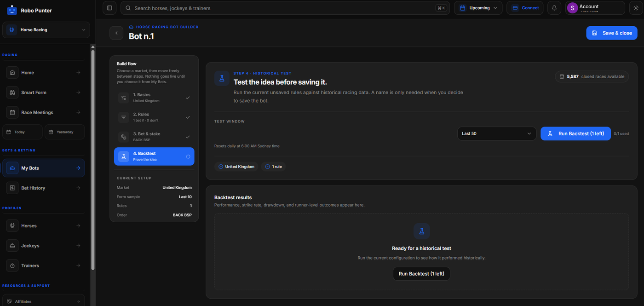Image resolution: width=644 pixels, height=306 pixels.
Task: Click the My Bots robot icon
Action: (x=12, y=168)
